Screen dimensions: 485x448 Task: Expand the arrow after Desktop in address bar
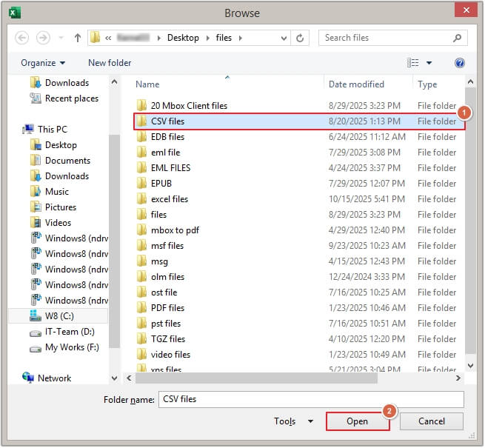coord(208,38)
